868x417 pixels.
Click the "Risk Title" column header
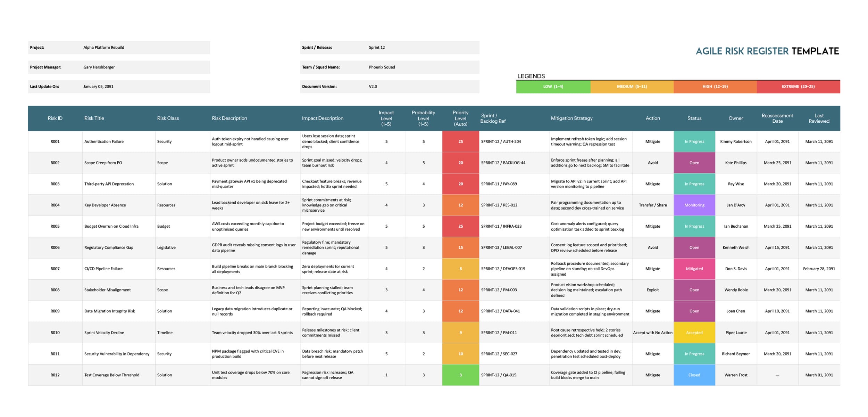point(94,118)
